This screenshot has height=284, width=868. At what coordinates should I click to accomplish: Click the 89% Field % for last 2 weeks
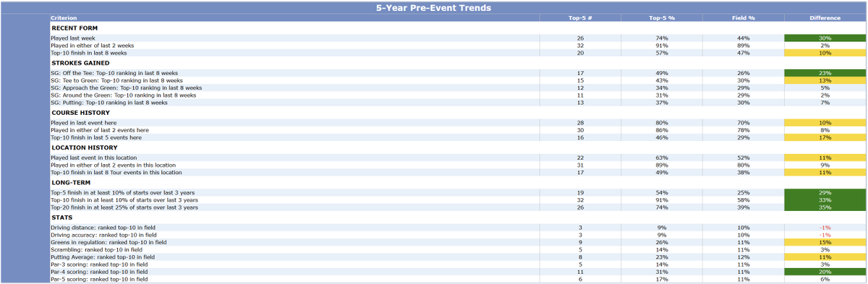pyautogui.click(x=743, y=45)
